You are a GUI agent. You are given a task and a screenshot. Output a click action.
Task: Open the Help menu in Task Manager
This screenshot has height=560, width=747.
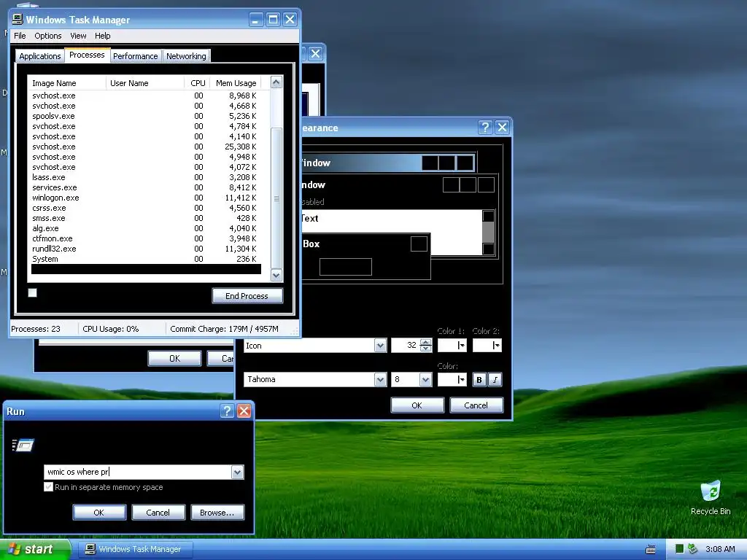pos(102,36)
